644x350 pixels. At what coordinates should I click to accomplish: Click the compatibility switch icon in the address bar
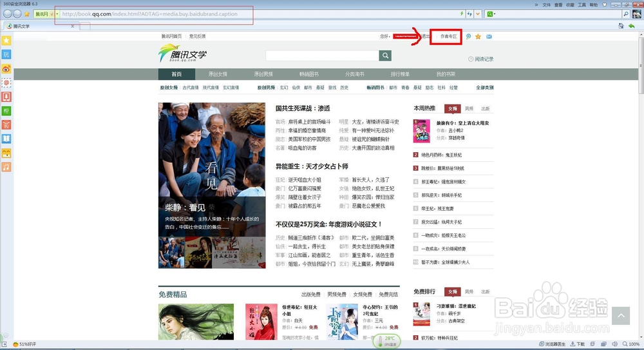pos(469,14)
